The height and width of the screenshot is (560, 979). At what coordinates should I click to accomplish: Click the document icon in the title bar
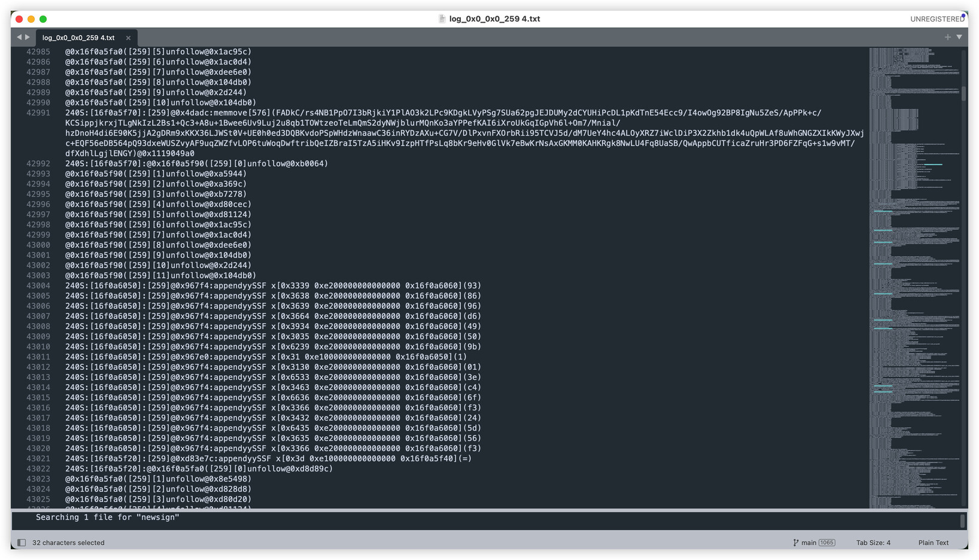(x=442, y=19)
